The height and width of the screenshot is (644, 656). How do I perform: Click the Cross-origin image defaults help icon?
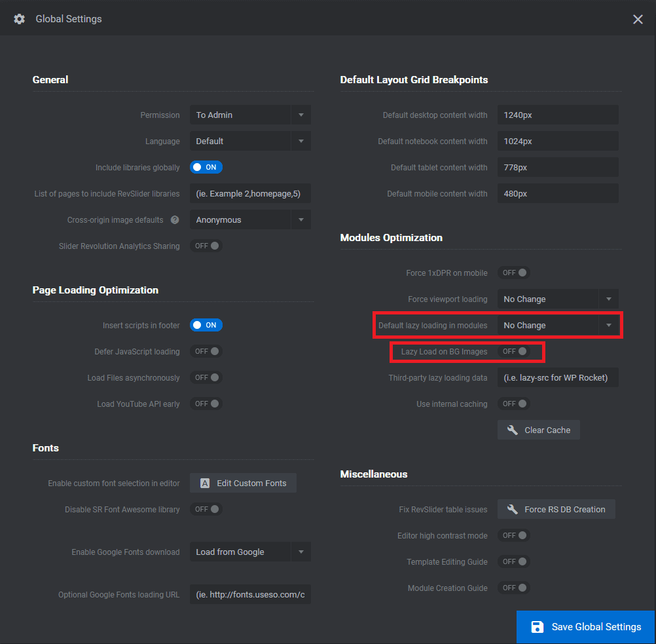pos(175,220)
